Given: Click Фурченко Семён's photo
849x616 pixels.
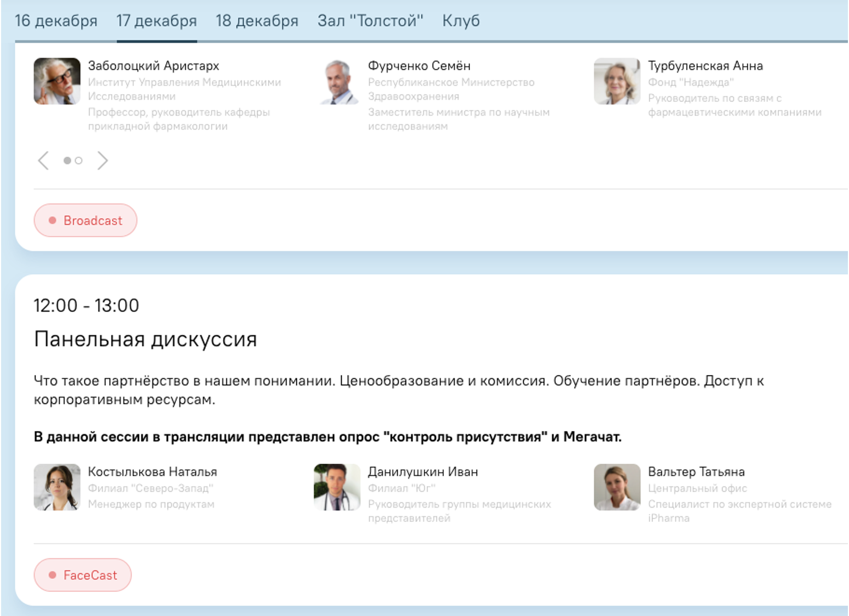Looking at the screenshot, I should (x=337, y=81).
